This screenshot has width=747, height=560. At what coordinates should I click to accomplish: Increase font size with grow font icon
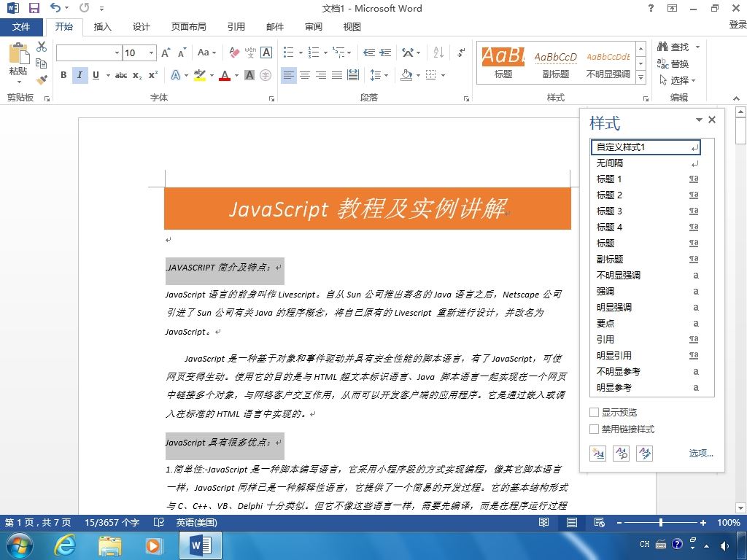[166, 52]
